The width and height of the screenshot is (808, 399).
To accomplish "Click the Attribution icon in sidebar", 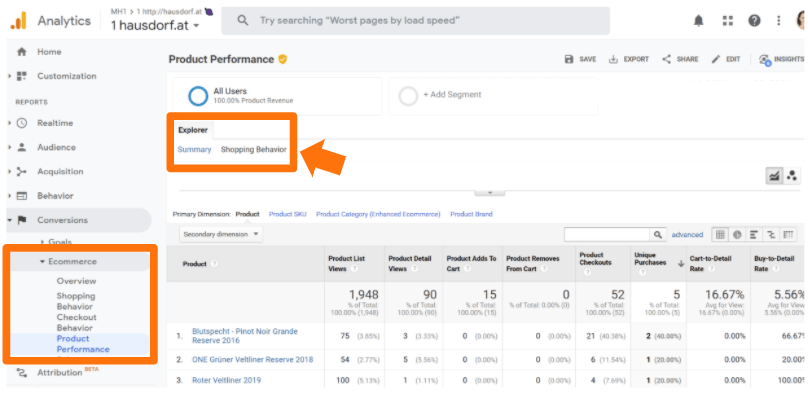I will (x=22, y=372).
